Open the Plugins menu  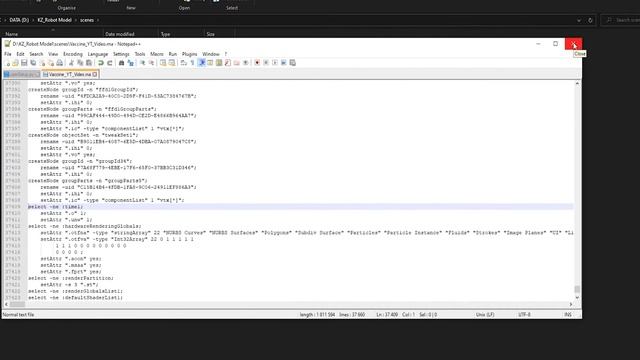click(x=189, y=54)
